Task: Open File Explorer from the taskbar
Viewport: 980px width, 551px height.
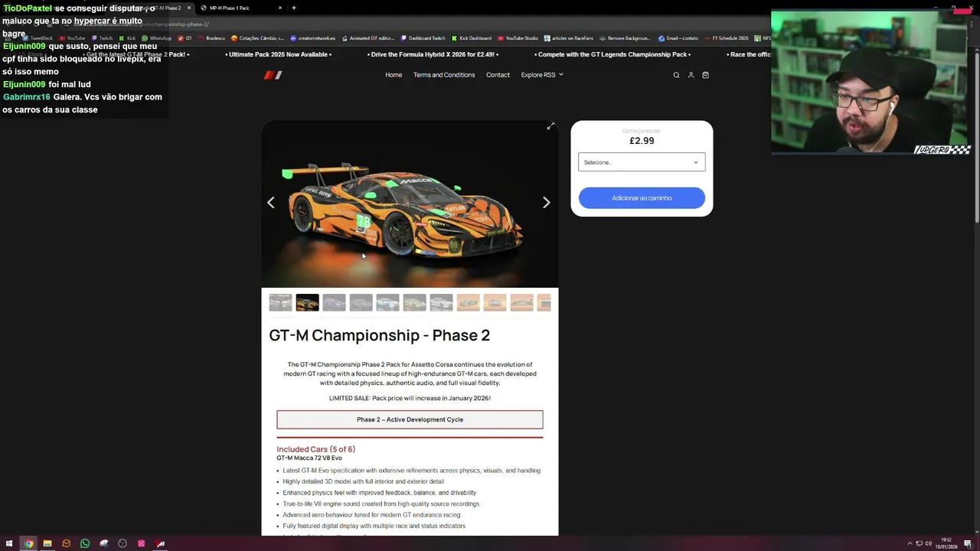Action: (x=47, y=544)
